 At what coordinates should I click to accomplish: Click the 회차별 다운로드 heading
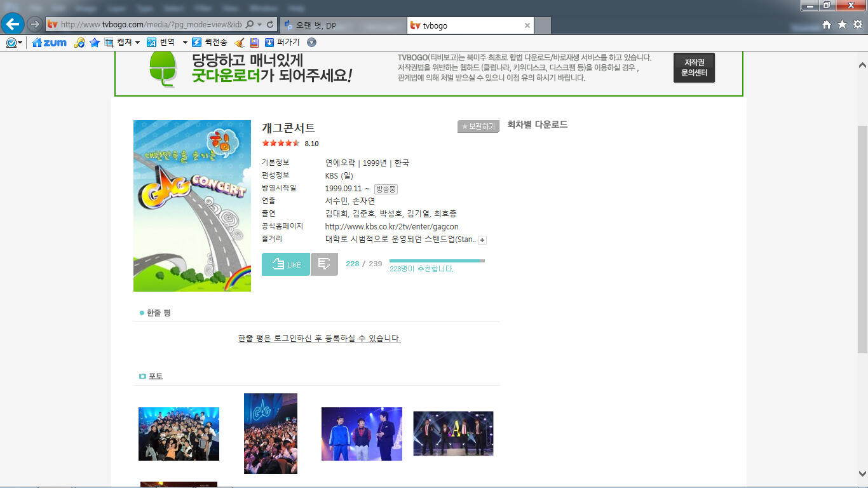point(538,125)
